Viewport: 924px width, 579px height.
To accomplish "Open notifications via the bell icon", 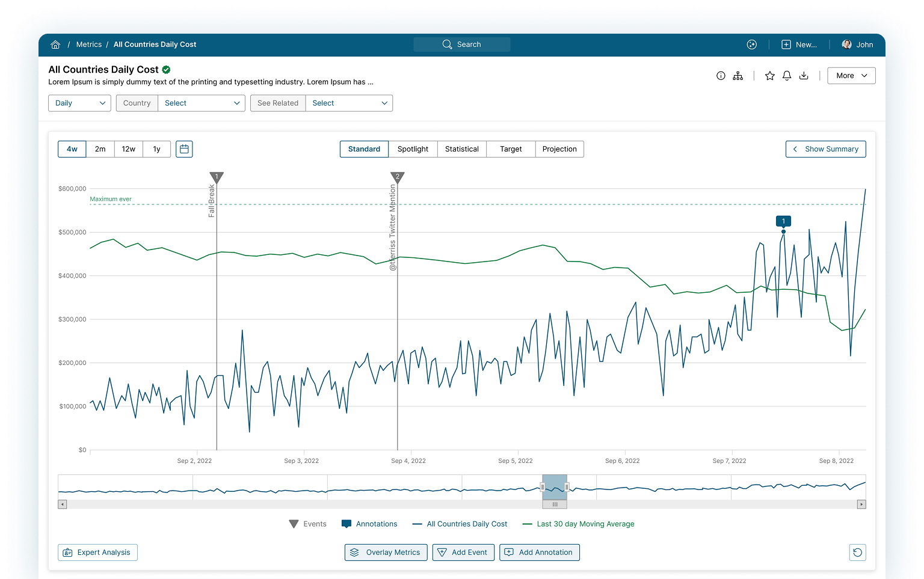I will click(787, 75).
